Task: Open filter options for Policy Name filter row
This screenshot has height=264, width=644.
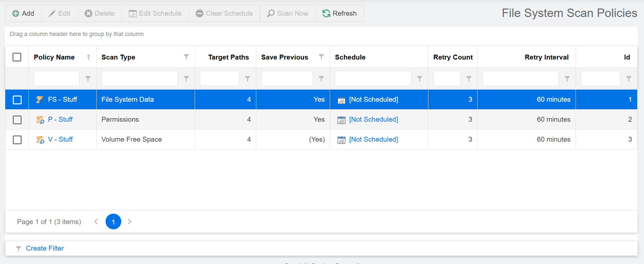Action: click(88, 79)
